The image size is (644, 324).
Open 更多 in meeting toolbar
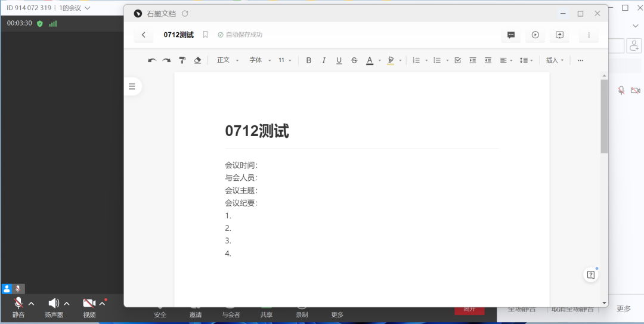coord(337,314)
